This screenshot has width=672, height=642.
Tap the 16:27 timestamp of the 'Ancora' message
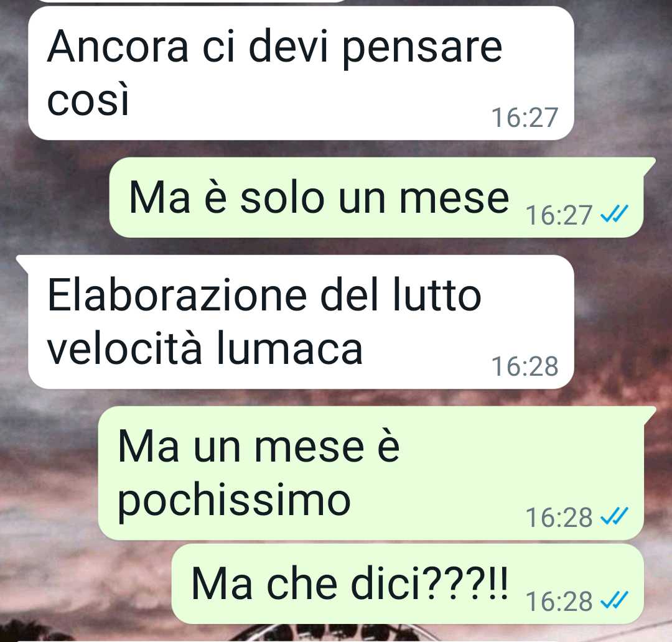(x=525, y=118)
